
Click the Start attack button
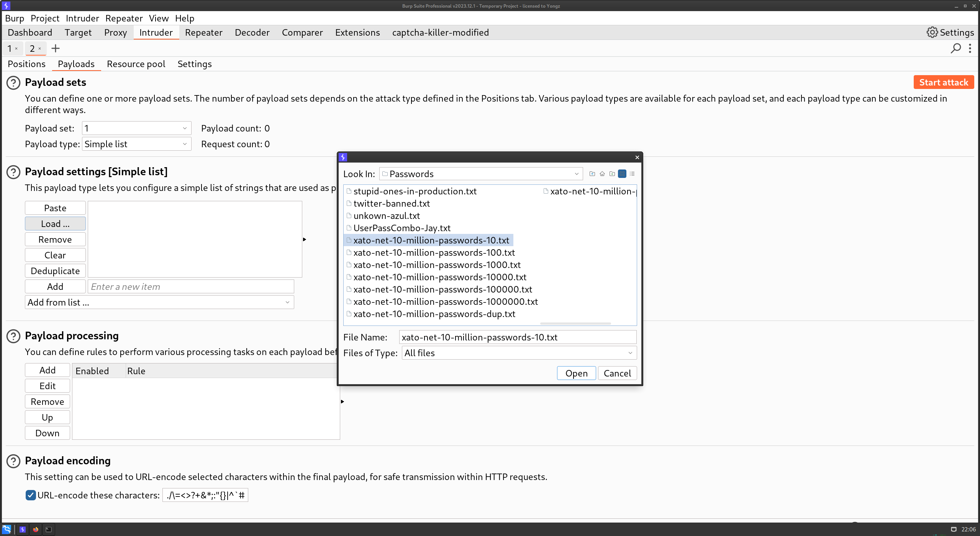944,82
